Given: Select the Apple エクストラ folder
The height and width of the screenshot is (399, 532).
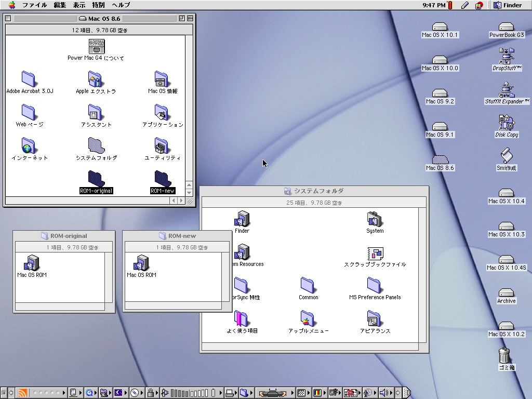Looking at the screenshot, I should point(96,79).
